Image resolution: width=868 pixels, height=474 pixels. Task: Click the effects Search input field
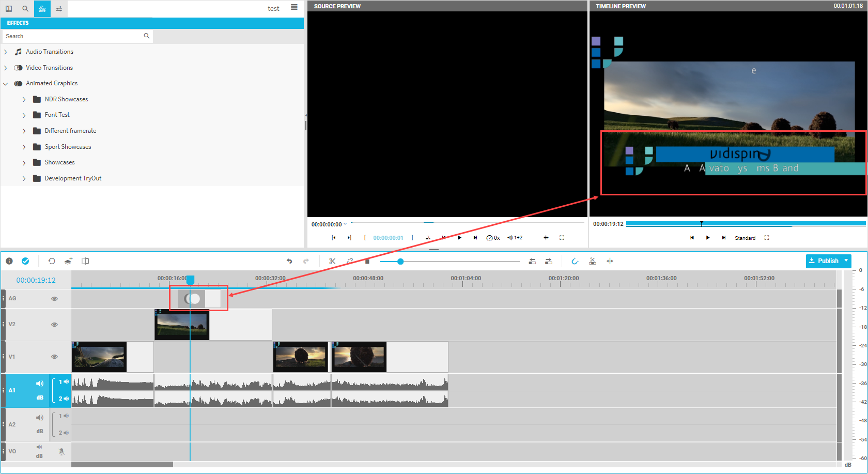[72, 36]
